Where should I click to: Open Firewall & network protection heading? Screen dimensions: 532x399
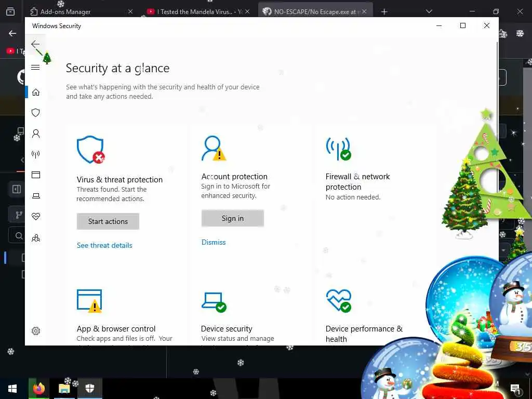357,181
